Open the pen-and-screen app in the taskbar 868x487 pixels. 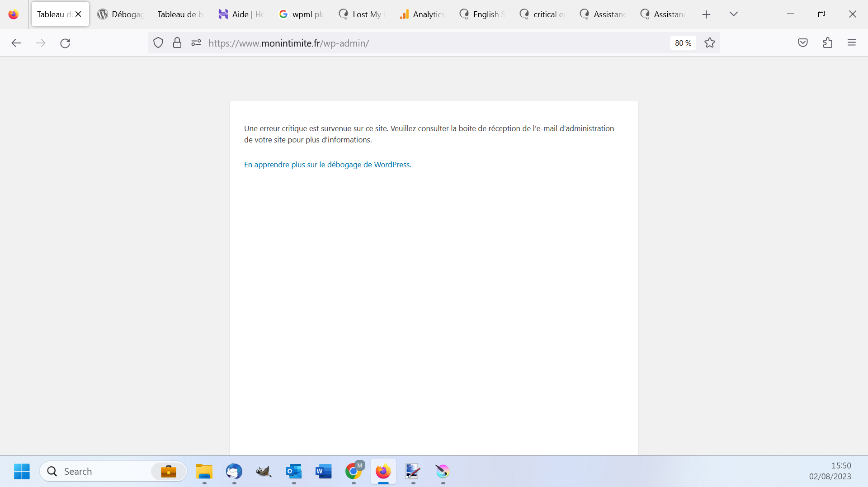[413, 471]
